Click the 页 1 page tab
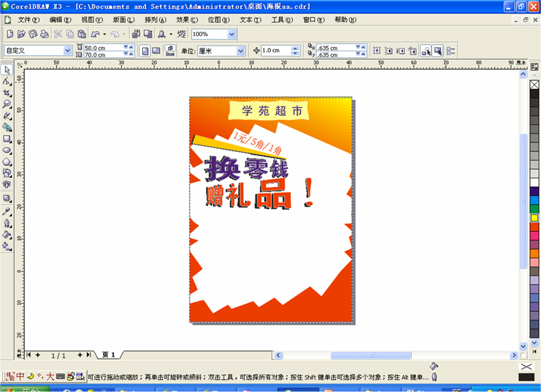 pos(109,355)
